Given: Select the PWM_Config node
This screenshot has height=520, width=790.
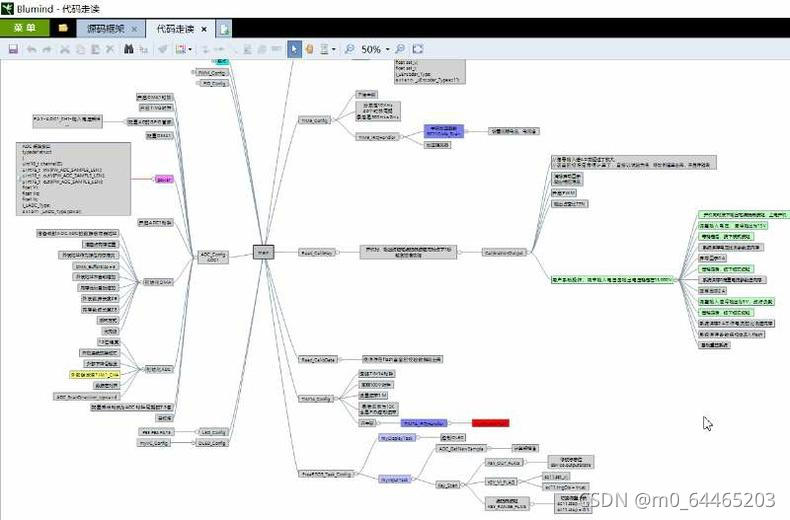Looking at the screenshot, I should click(212, 73).
